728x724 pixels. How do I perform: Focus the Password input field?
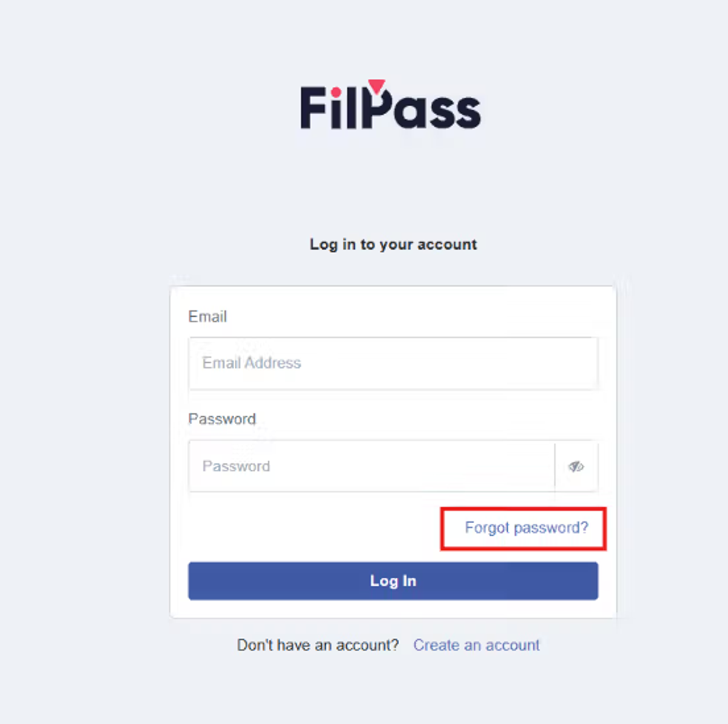(370, 466)
